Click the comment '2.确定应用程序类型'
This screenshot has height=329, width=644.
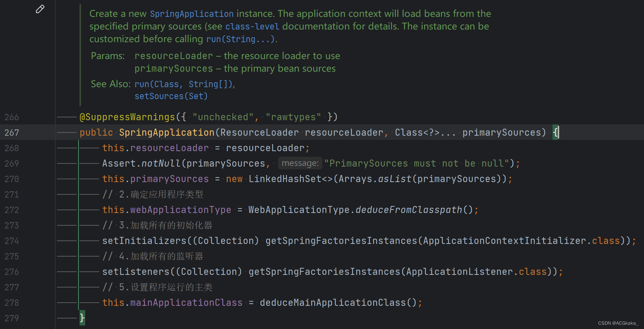click(153, 194)
